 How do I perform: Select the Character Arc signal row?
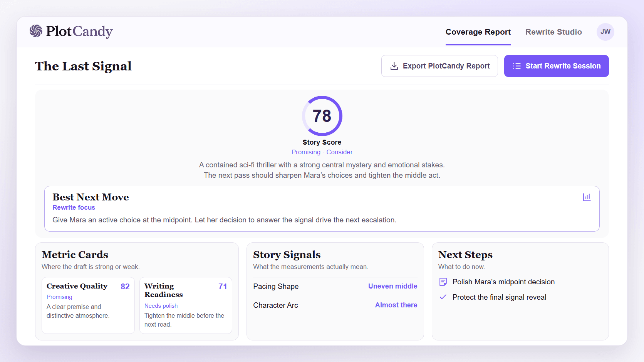pyautogui.click(x=335, y=305)
